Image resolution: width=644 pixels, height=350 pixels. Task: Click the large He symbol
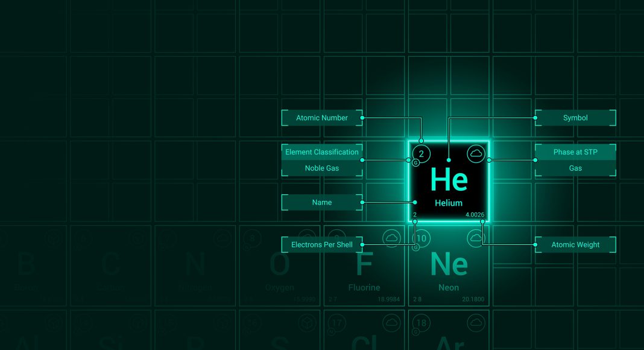coord(449,180)
